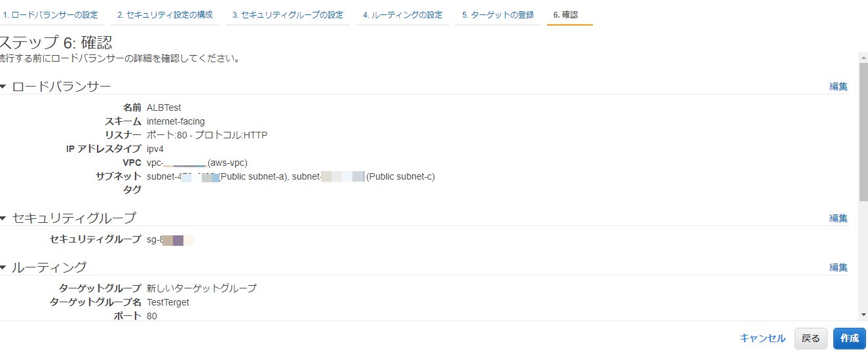Switch to step 3 Security Group settings tab
The image size is (868, 354).
pyautogui.click(x=288, y=14)
